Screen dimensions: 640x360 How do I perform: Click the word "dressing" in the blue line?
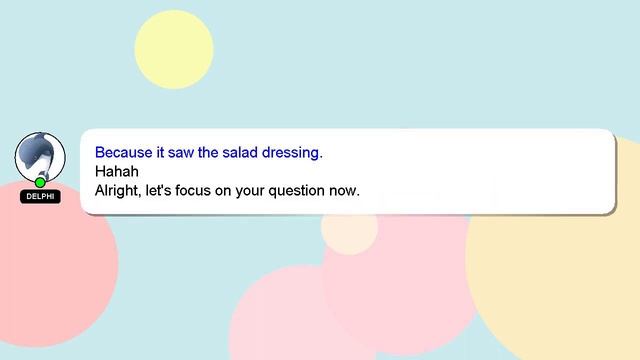point(292,153)
